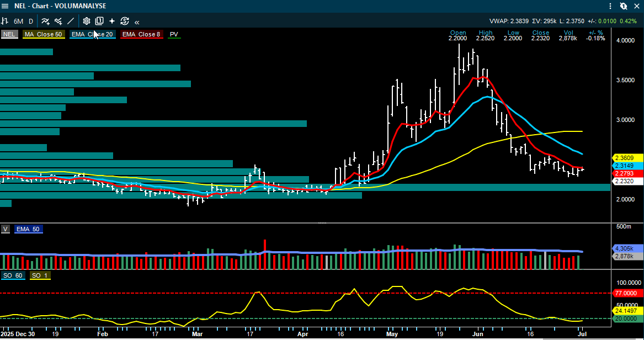644x340 pixels.
Task: Click the May label on time axis
Action: [392, 334]
